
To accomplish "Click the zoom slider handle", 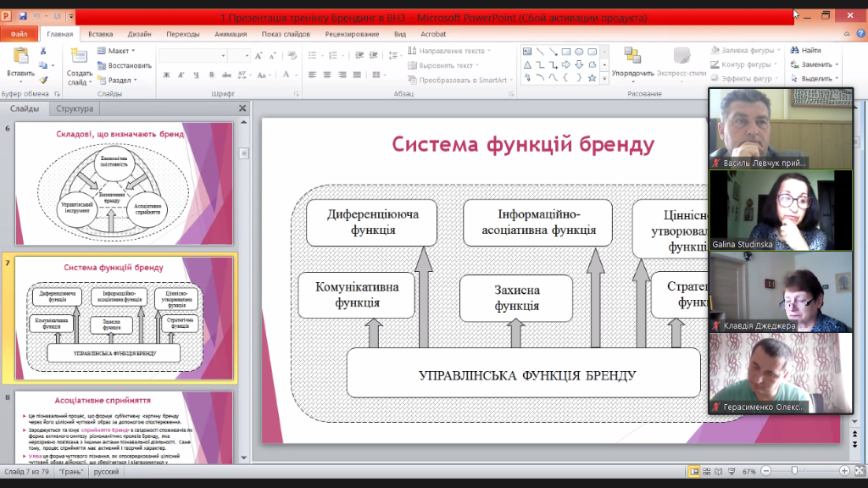I will (x=794, y=471).
